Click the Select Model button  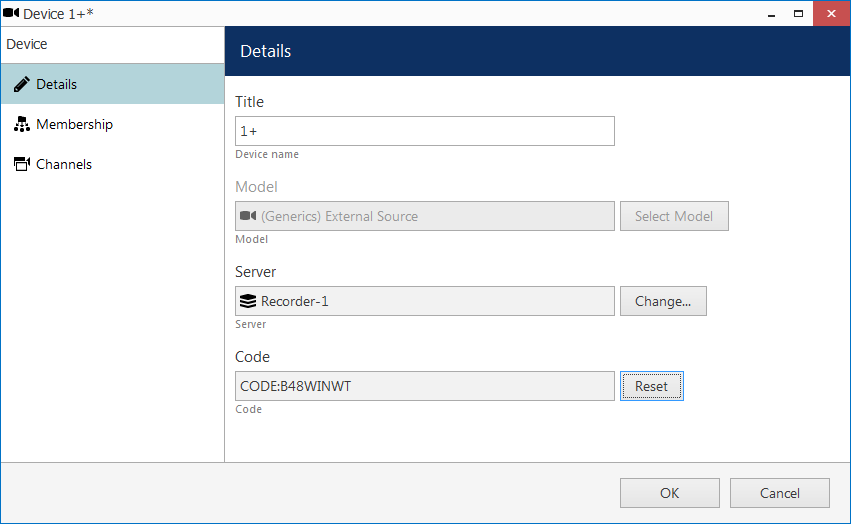674,216
